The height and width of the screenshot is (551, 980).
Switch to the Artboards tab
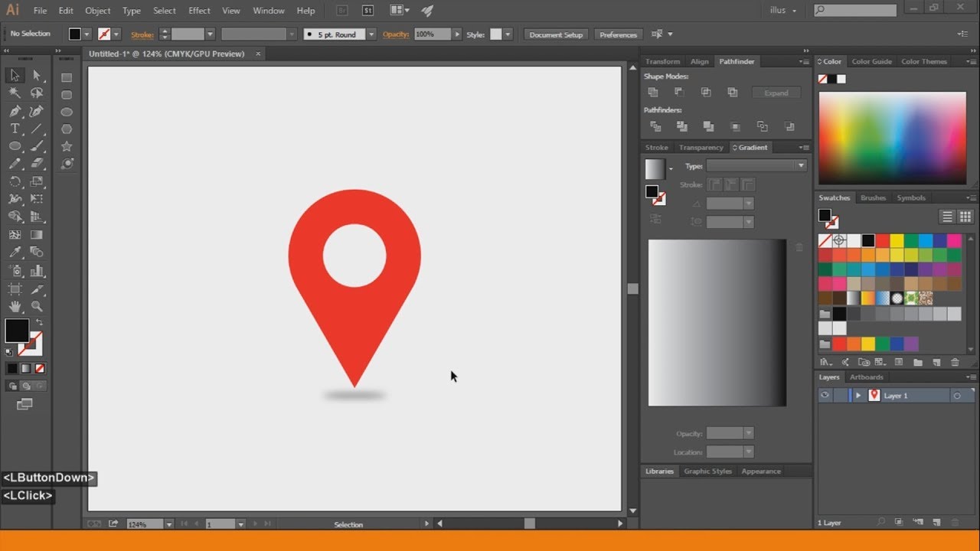(867, 377)
